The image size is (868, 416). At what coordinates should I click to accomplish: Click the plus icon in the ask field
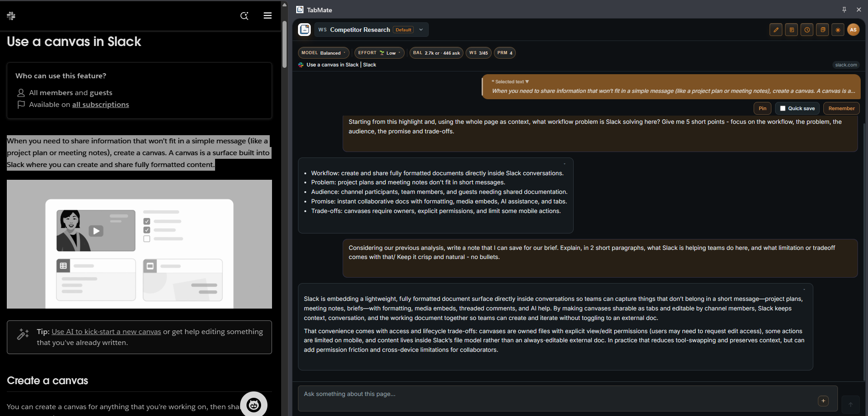pyautogui.click(x=823, y=401)
